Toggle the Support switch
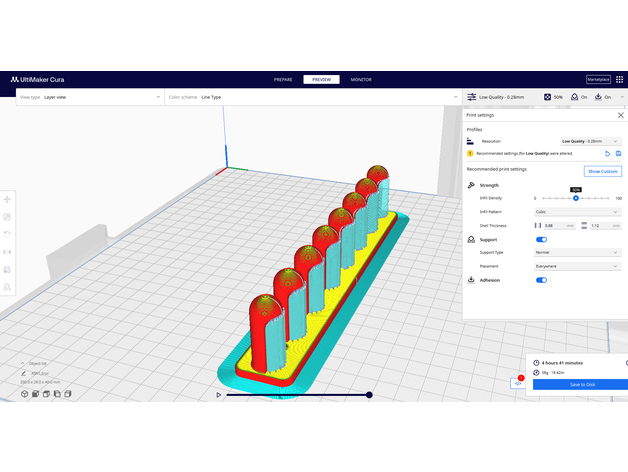The image size is (628, 472). [x=542, y=240]
